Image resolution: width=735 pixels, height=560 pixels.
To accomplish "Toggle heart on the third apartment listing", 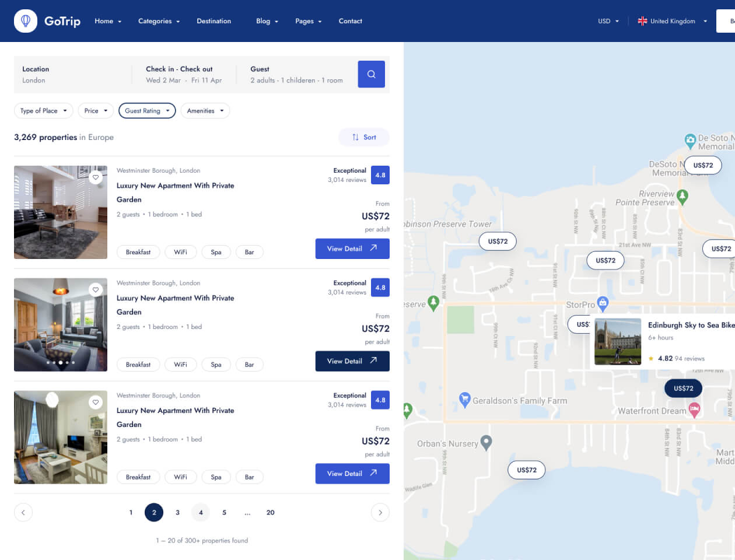I will [x=96, y=402].
